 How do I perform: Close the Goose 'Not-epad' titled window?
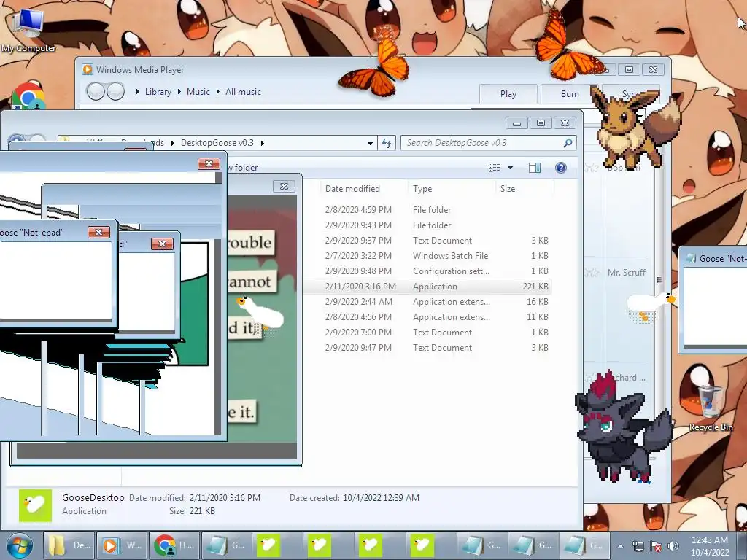point(98,232)
